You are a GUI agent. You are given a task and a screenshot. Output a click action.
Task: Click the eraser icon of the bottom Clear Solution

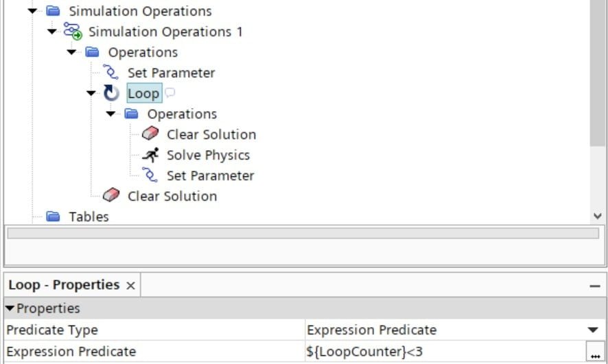111,195
